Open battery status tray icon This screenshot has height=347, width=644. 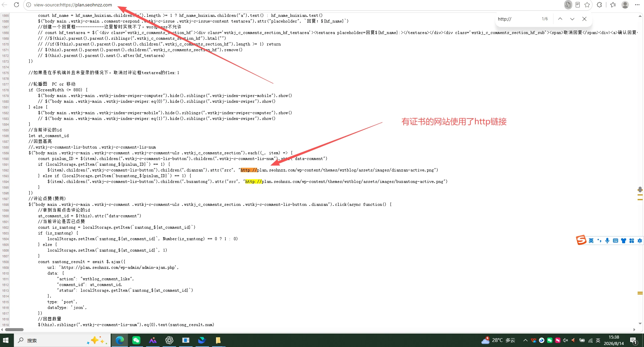(582, 340)
